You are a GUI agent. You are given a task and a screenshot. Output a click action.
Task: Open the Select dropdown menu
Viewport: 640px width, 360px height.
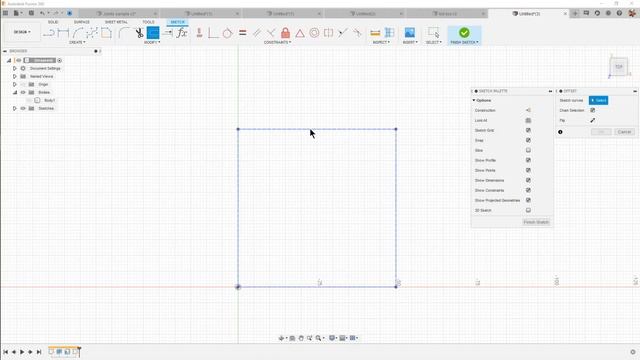pyautogui.click(x=433, y=42)
